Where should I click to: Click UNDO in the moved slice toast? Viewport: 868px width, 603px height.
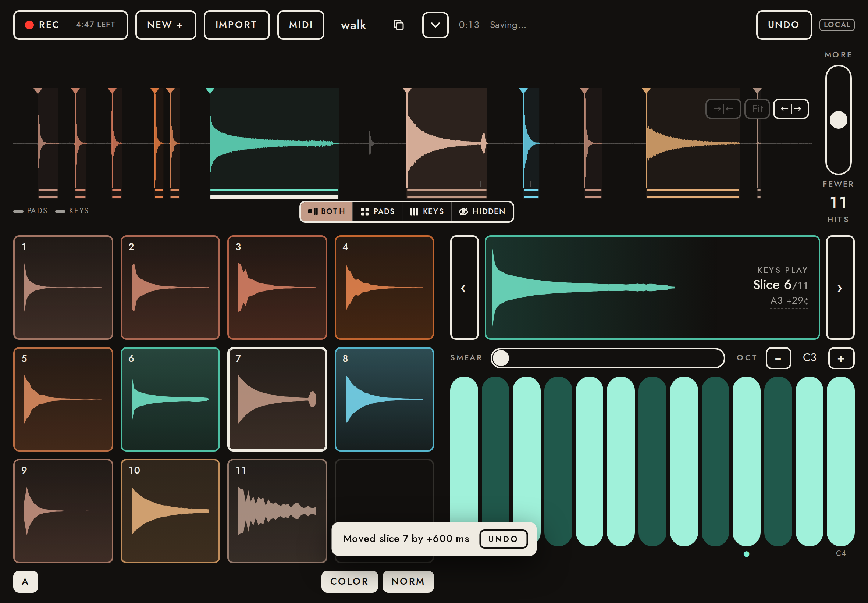504,539
